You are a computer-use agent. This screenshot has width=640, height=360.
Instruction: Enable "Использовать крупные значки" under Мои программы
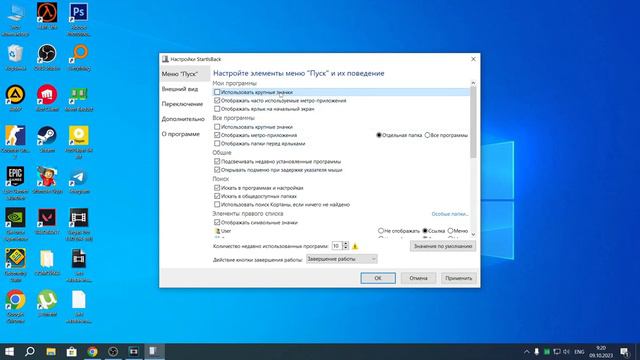click(x=217, y=92)
